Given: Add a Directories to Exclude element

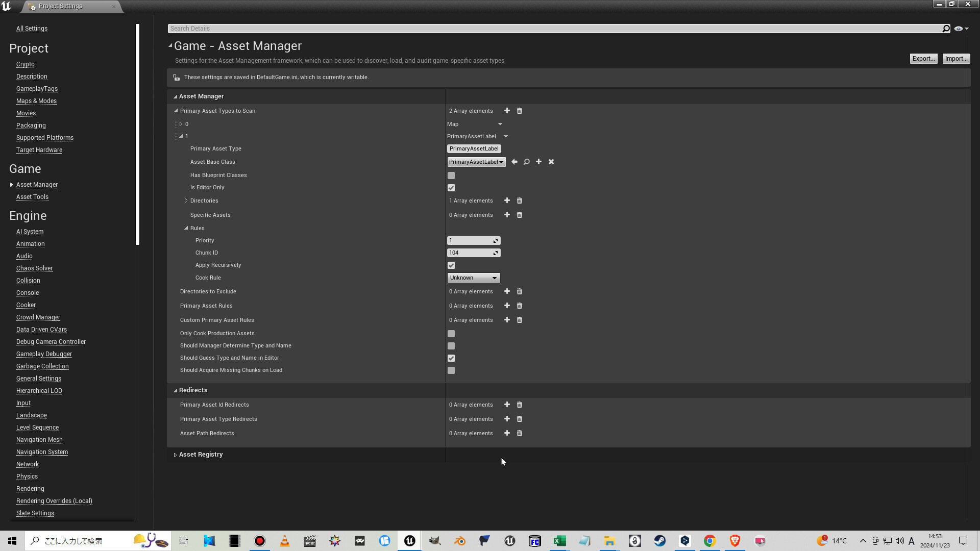Looking at the screenshot, I should click(x=507, y=291).
